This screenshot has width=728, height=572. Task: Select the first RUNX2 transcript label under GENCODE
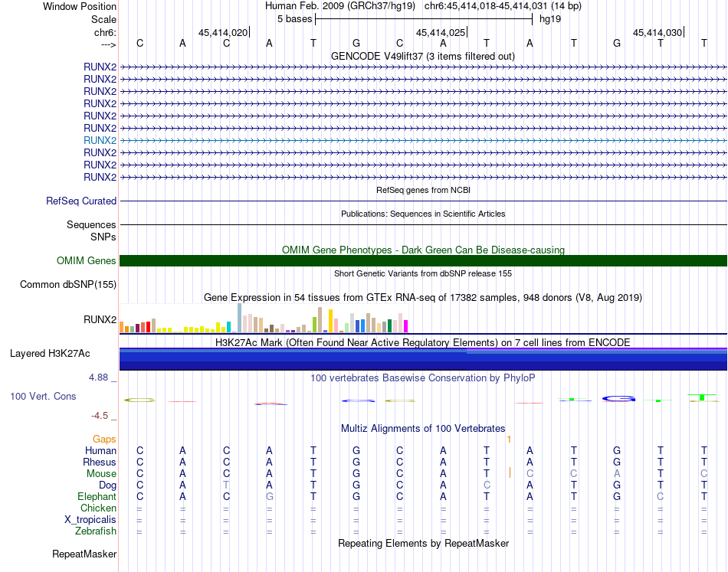click(x=100, y=67)
